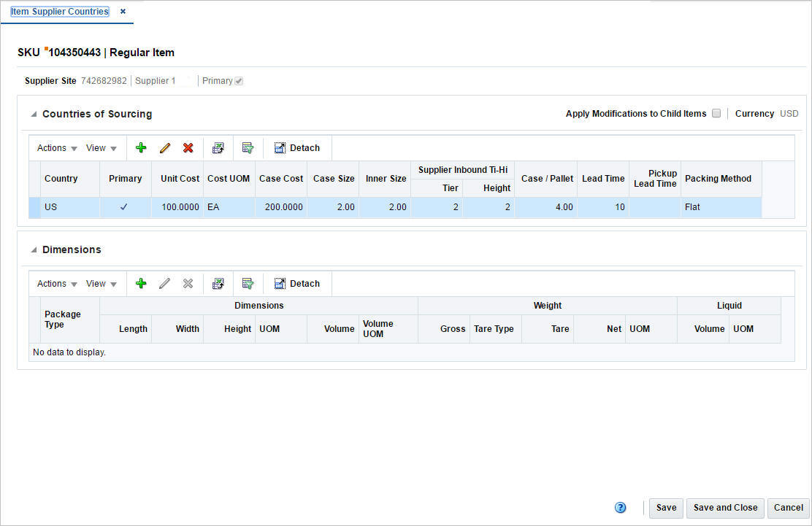Click the Width column header
Screen dimensions: 812x526
pyautogui.click(x=177, y=329)
